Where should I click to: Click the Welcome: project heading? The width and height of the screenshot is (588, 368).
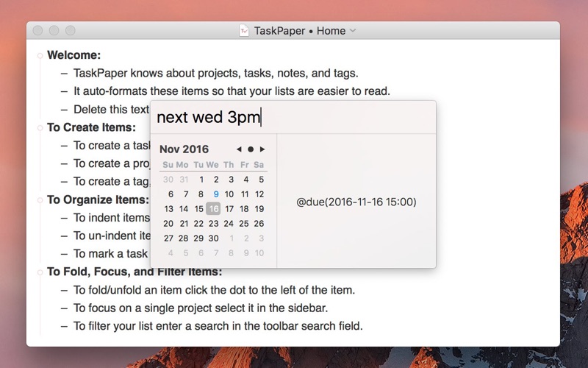tap(74, 55)
